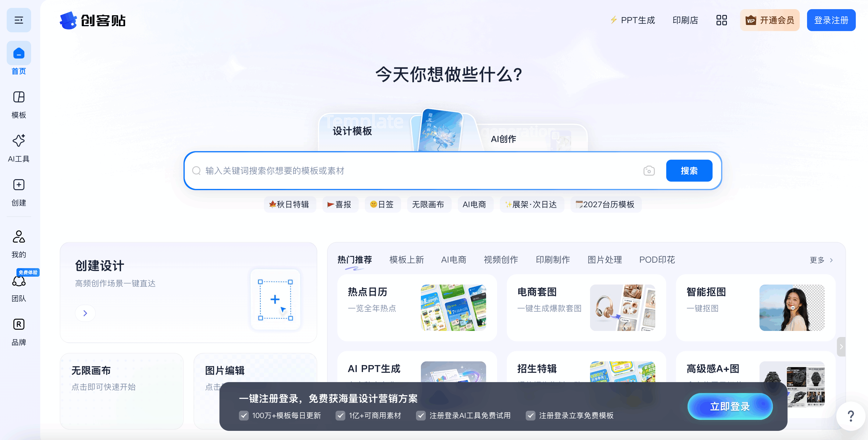This screenshot has width=868, height=440.
Task: Switch to 印刷制作 tab
Action: coord(553,260)
